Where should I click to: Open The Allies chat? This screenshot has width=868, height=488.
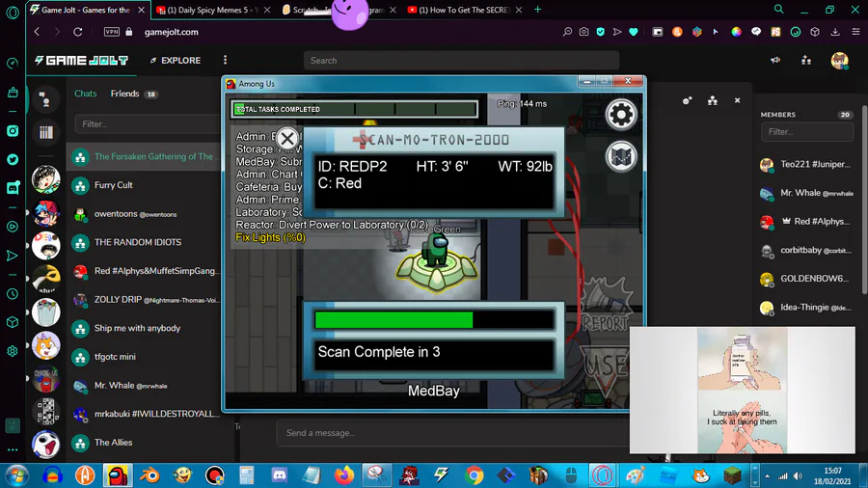[144, 443]
